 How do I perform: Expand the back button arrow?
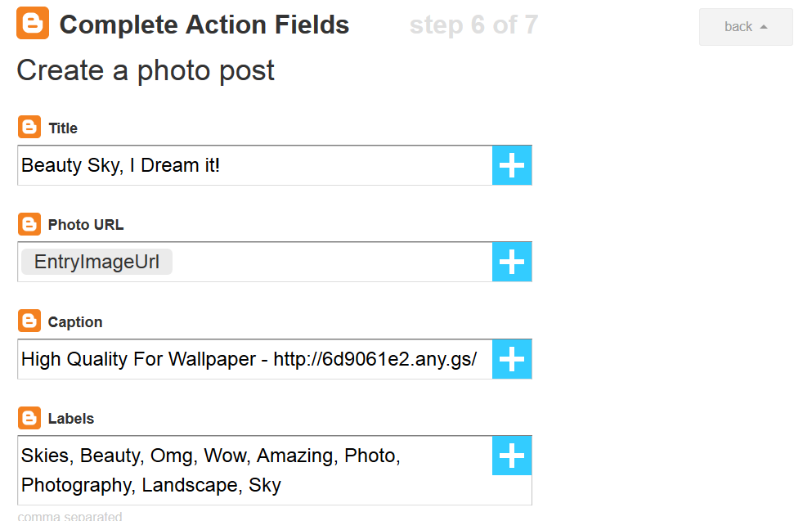(763, 27)
